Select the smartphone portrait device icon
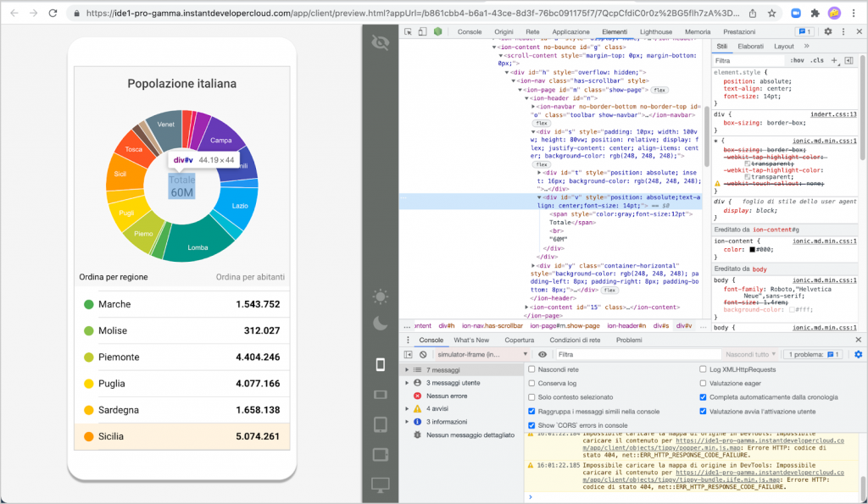Screen dimensions: 868x504 coord(381,364)
